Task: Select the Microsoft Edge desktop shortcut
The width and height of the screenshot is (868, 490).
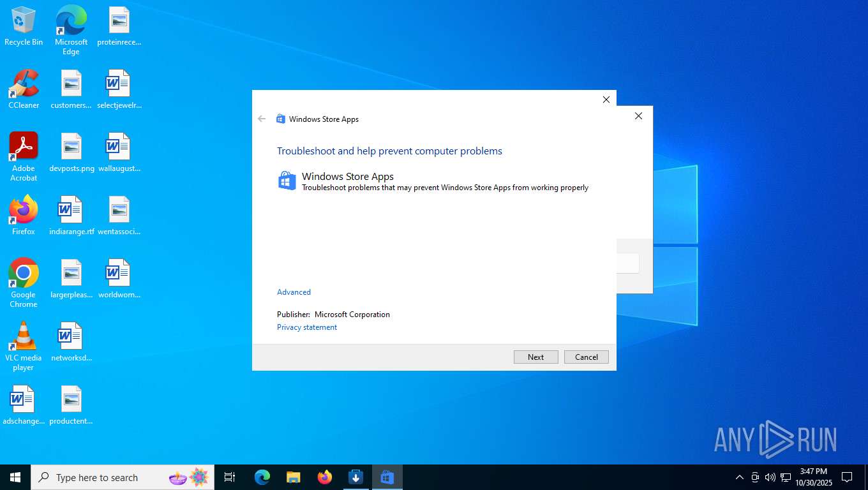Action: pyautogui.click(x=71, y=30)
